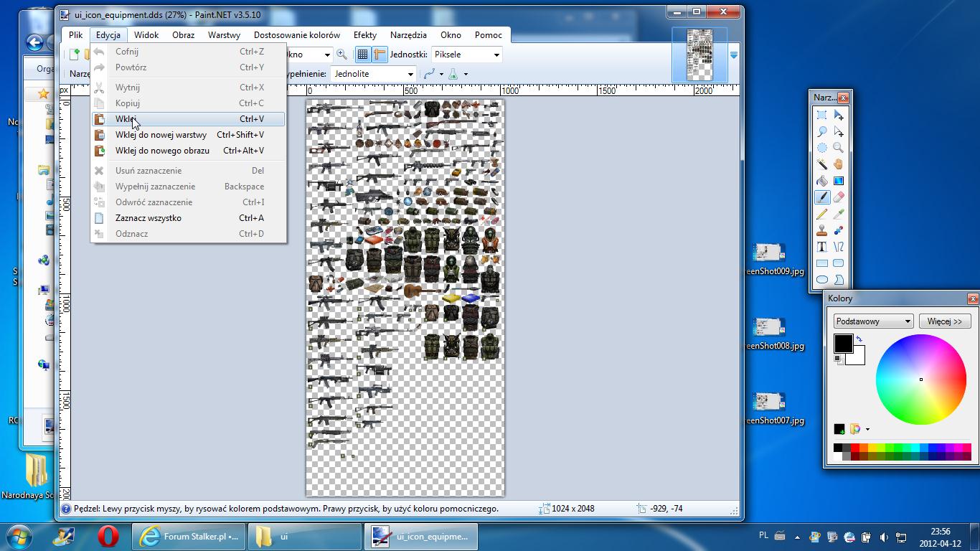Select the Pencil tool

[x=822, y=214]
